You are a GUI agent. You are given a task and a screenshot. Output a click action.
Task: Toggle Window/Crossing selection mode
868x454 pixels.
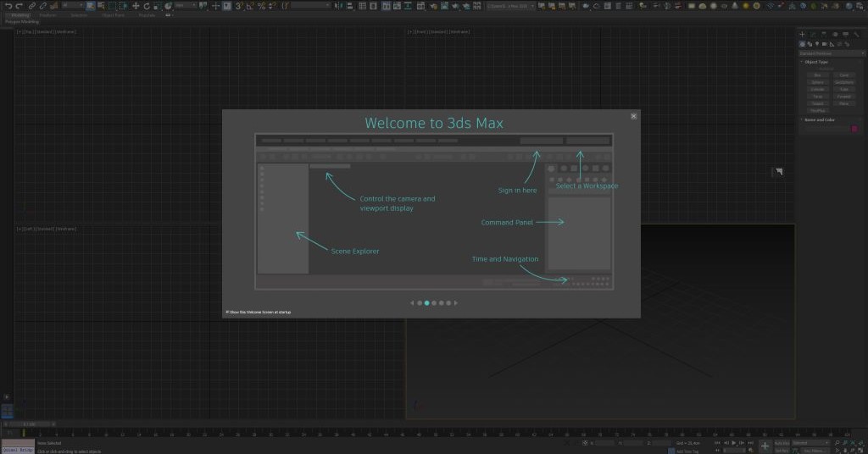coord(123,6)
